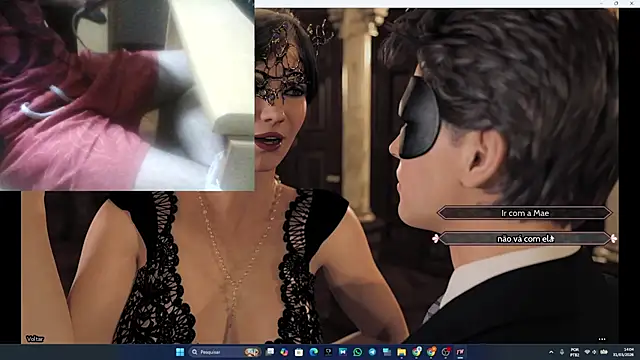Click the Voltar button in the game
The image size is (640, 360).
point(35,339)
